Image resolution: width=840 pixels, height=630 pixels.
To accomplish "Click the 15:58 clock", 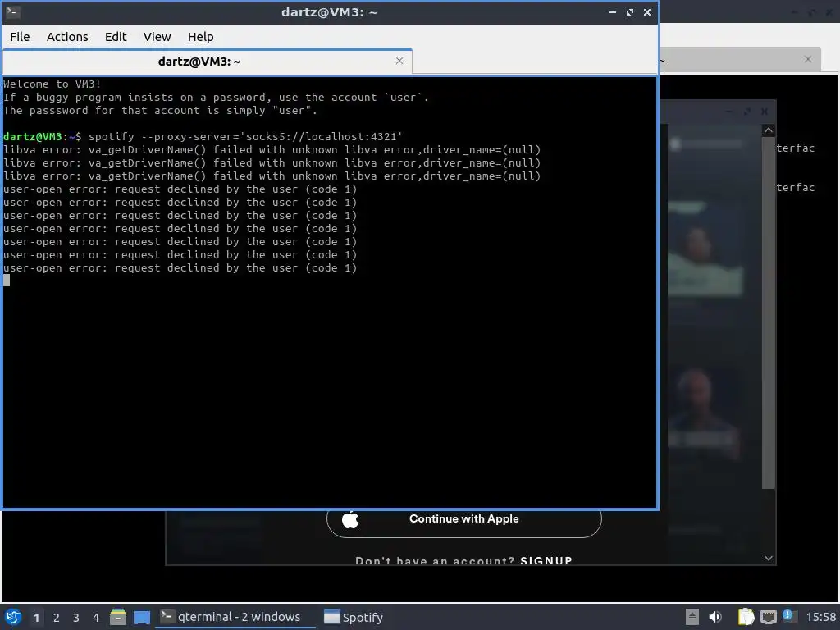I will (x=820, y=617).
